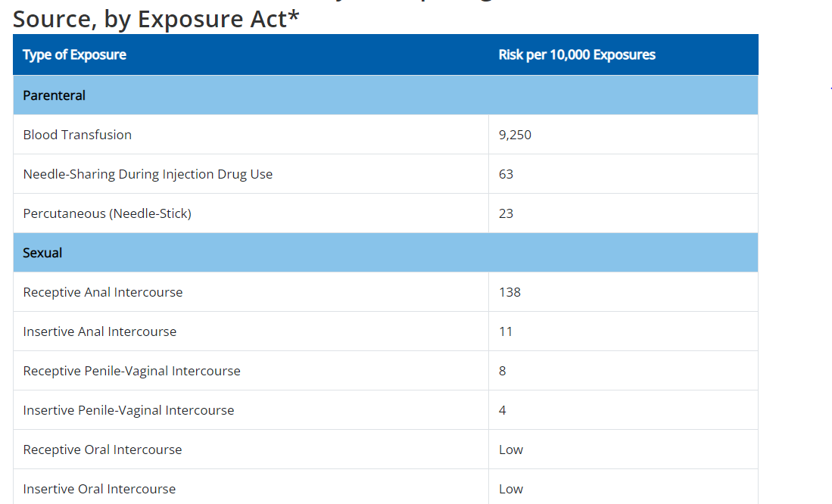This screenshot has width=832, height=504.
Task: Select the value 23
Action: (x=506, y=213)
